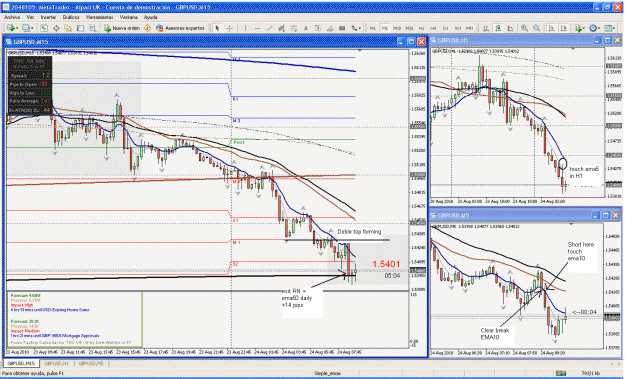Expand the Periods dropdown arrow
Viewport: 625px width, 379px height.
click(x=599, y=28)
